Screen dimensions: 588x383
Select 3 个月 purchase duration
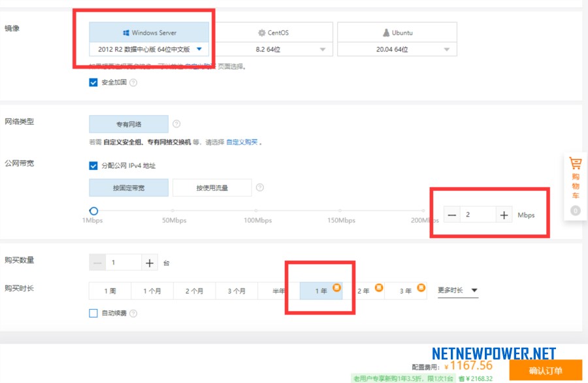(237, 291)
